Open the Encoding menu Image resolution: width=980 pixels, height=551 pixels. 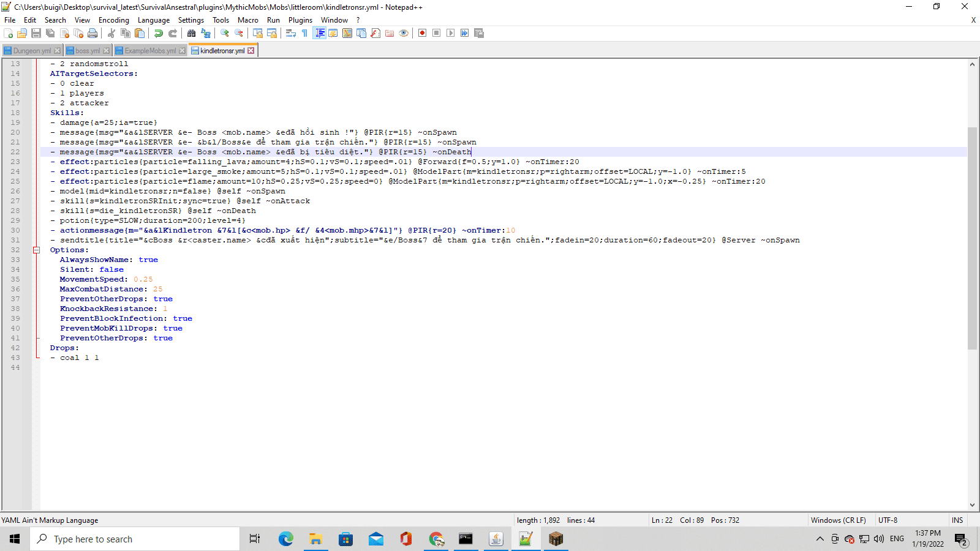click(x=114, y=20)
